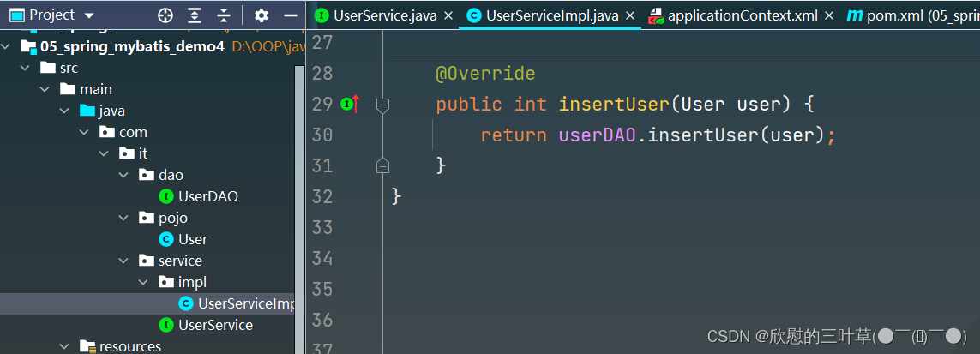980x354 pixels.
Task: Close the UserService.java tab
Action: coord(448,16)
